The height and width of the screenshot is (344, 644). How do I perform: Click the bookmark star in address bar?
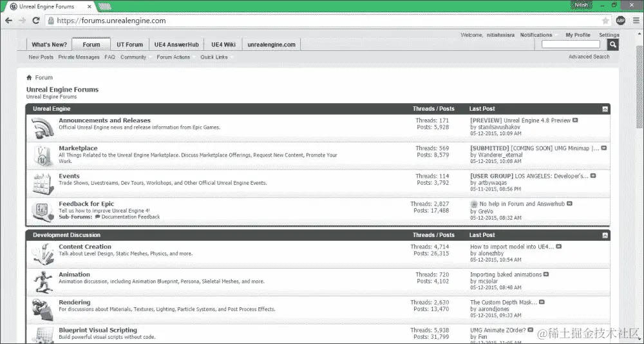tap(605, 21)
